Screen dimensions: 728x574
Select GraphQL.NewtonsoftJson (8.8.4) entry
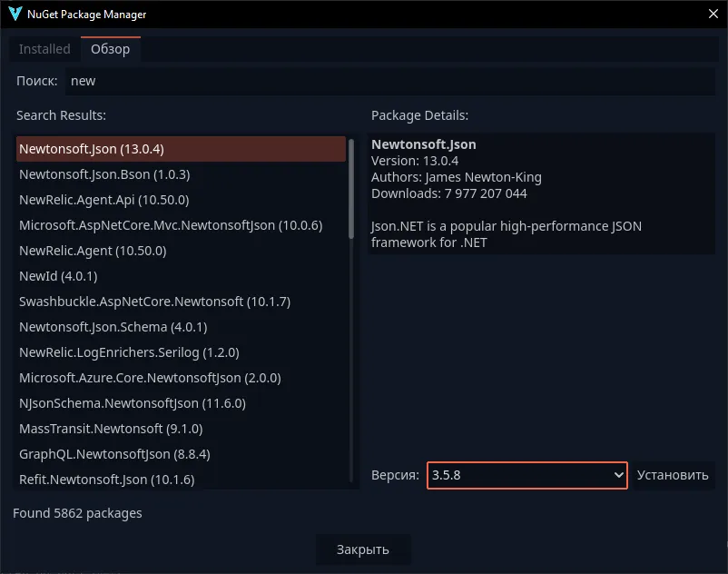tap(114, 454)
